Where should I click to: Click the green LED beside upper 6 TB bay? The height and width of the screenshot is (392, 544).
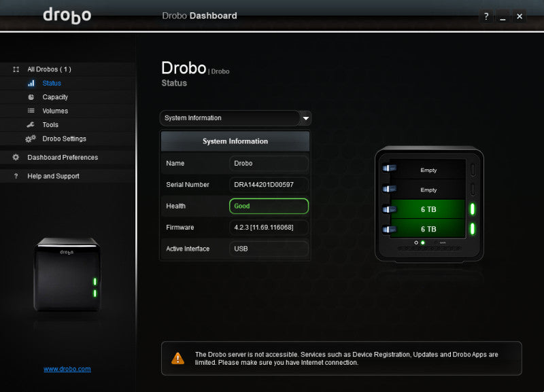472,209
